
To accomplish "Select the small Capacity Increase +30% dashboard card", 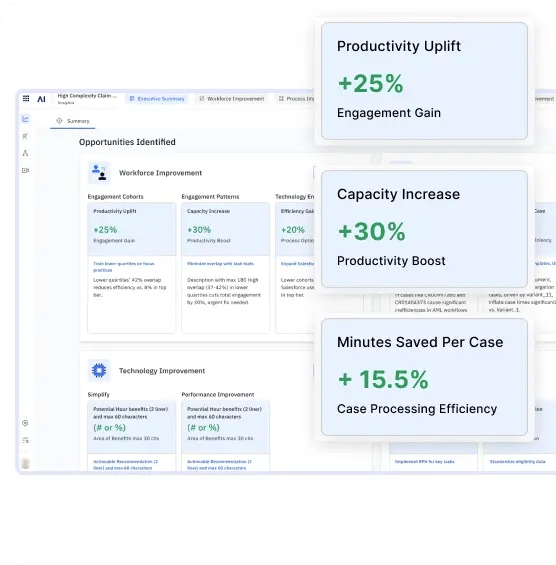I will click(225, 229).
